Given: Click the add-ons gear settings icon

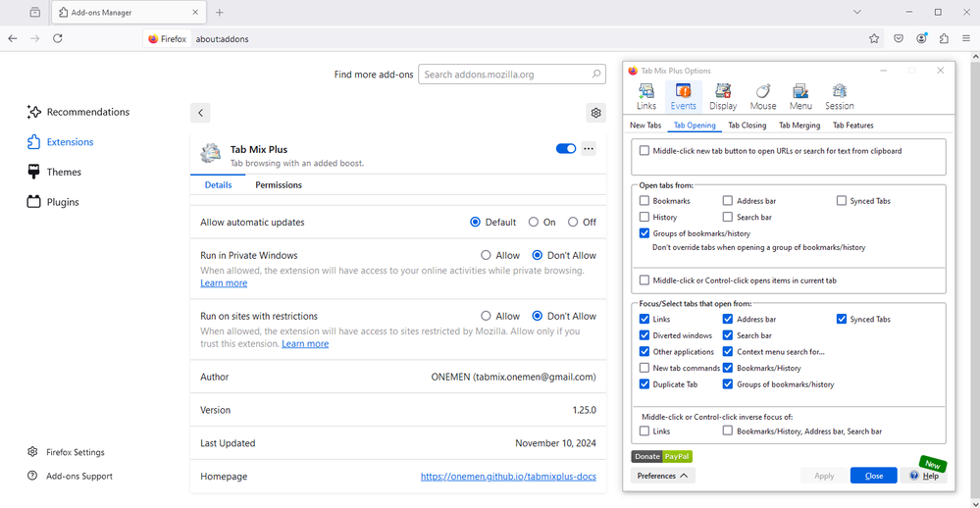Looking at the screenshot, I should coord(595,113).
